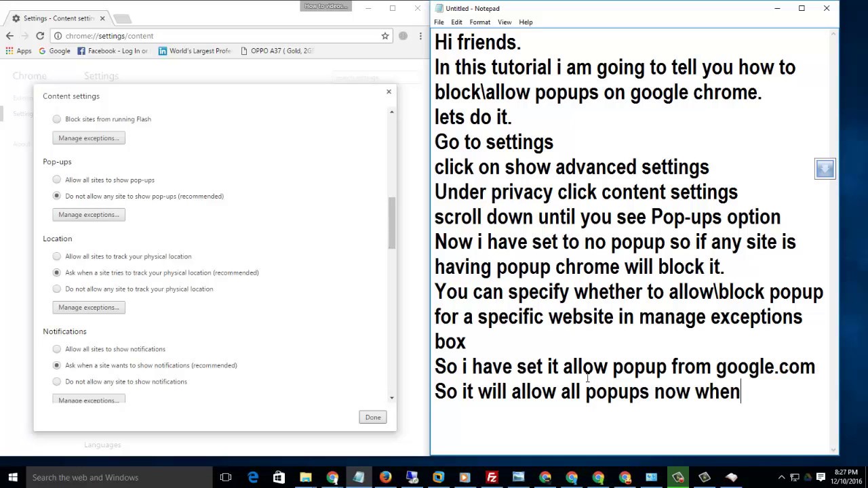
Task: Open the Google bookmark
Action: point(54,51)
